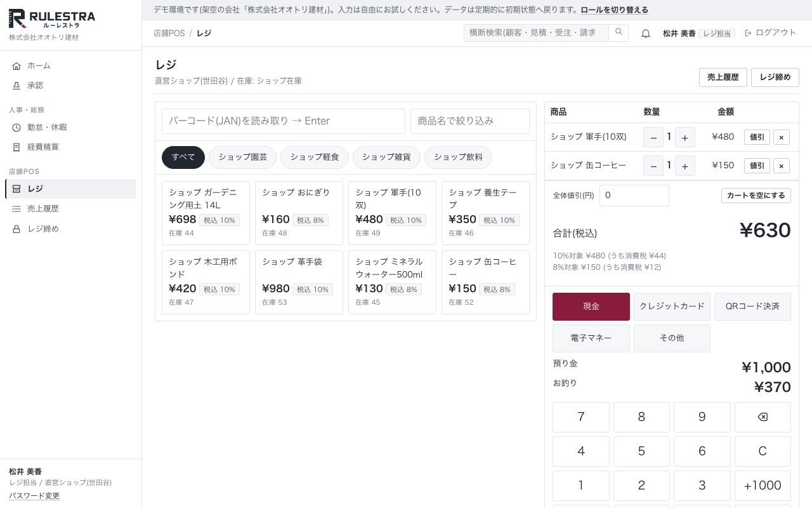The height and width of the screenshot is (508, 812).
Task: Remove ショップ 軍手(10双) from cart
Action: tap(782, 137)
